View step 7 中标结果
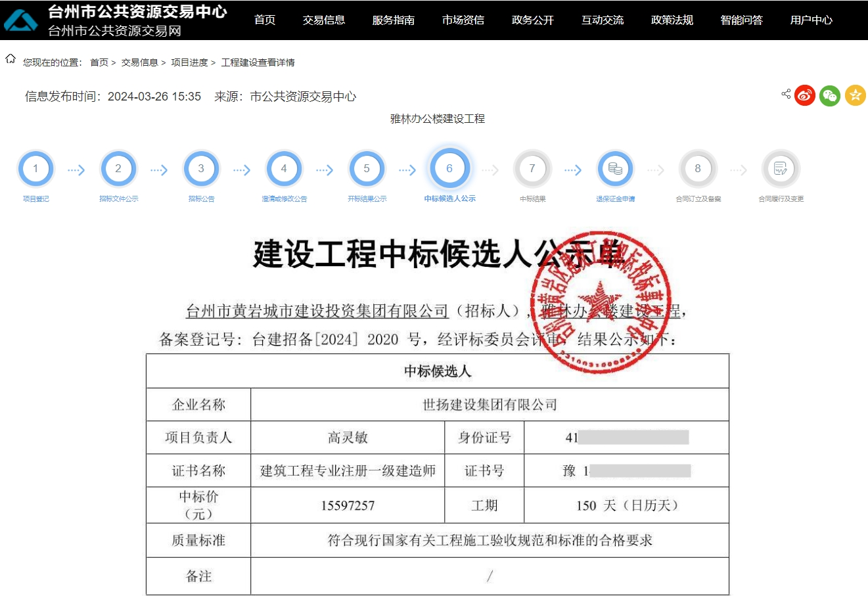The height and width of the screenshot is (596, 868). (x=532, y=169)
